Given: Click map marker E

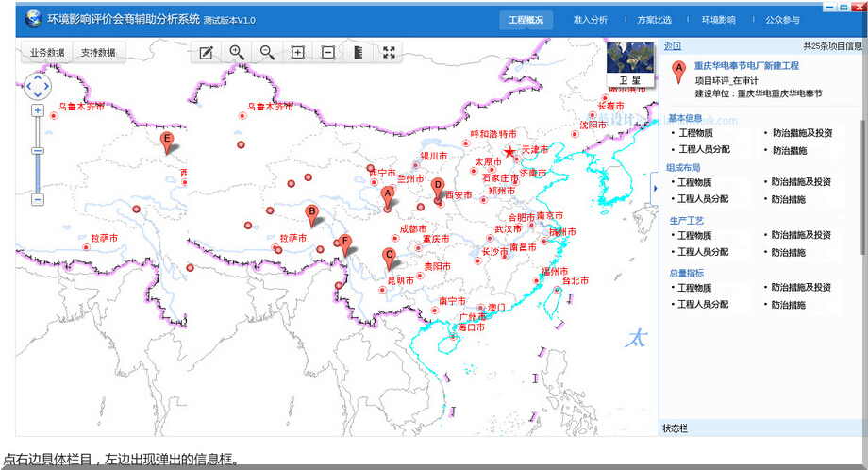Looking at the screenshot, I should (167, 142).
